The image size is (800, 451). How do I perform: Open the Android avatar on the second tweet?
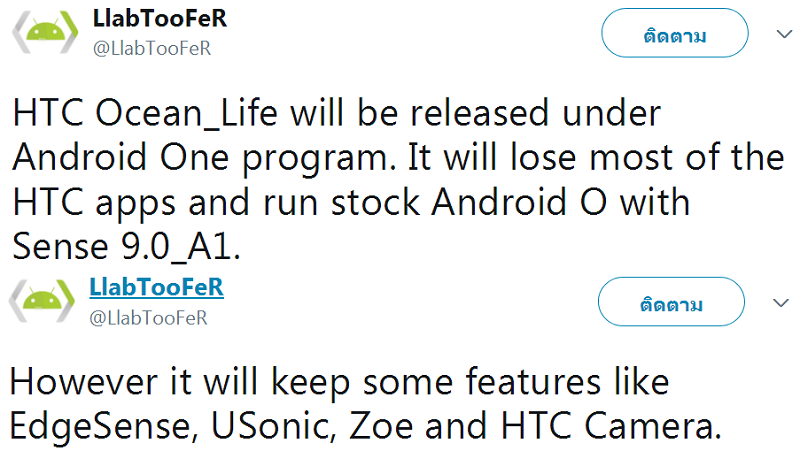click(42, 300)
